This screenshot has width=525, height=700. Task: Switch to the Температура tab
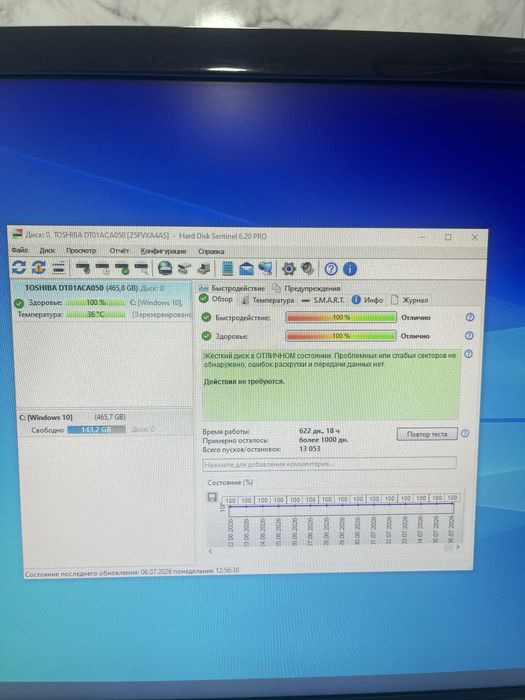tap(268, 300)
